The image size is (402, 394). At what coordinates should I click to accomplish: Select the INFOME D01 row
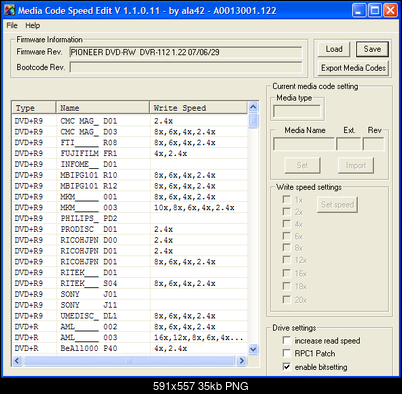(x=130, y=164)
